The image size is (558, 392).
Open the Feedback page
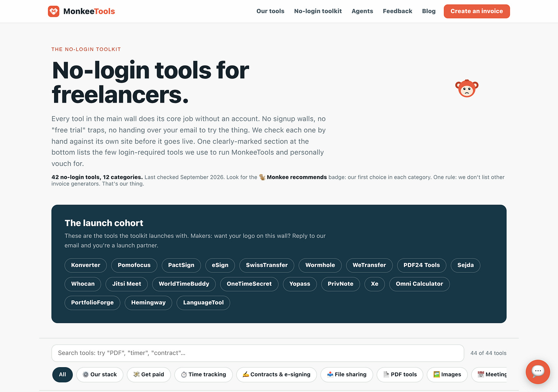tap(397, 11)
